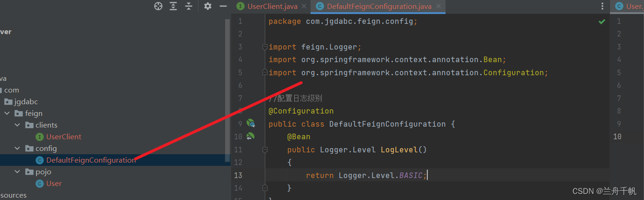Click the LogLevel method name

tap(399, 150)
